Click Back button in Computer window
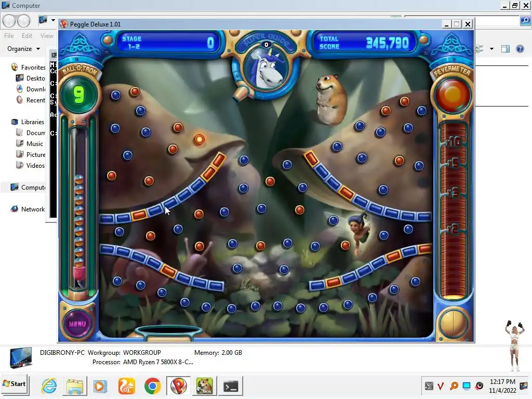Viewport: 532px width, 399px height. click(x=9, y=21)
